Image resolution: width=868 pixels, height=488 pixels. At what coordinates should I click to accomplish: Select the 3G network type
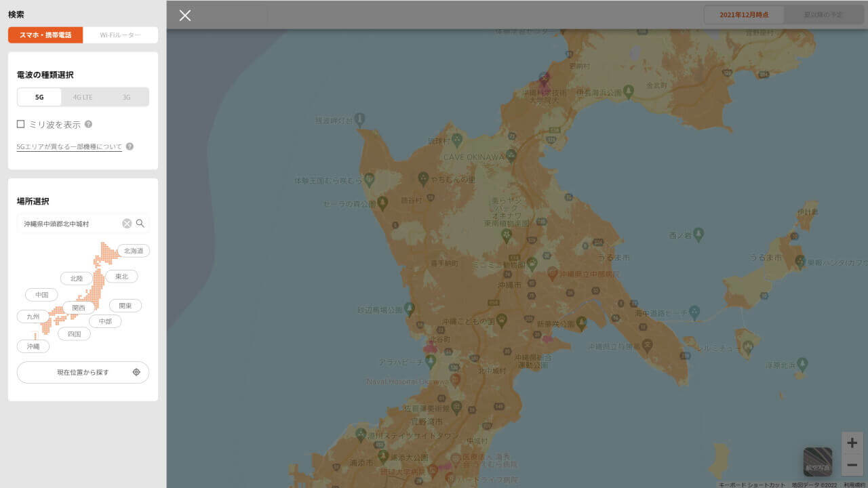click(x=126, y=97)
